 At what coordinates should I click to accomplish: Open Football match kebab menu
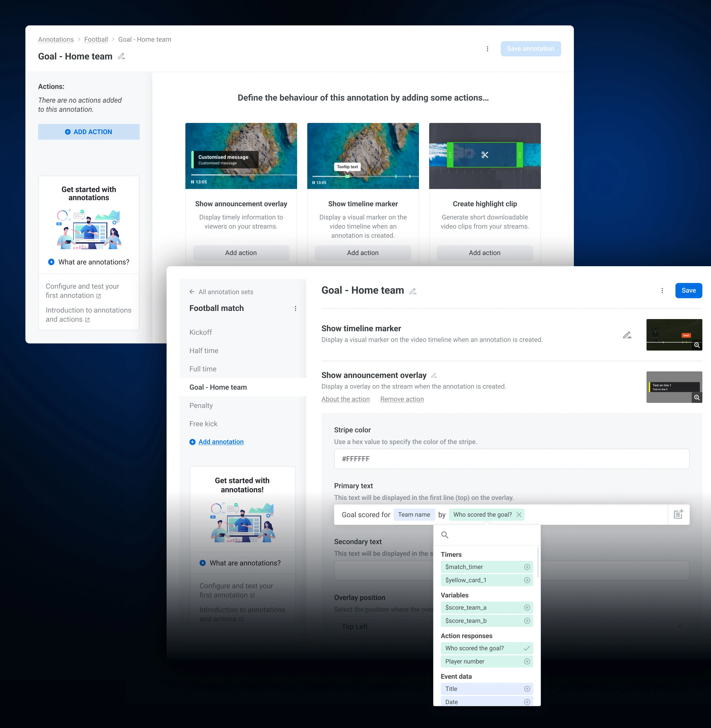pyautogui.click(x=295, y=309)
